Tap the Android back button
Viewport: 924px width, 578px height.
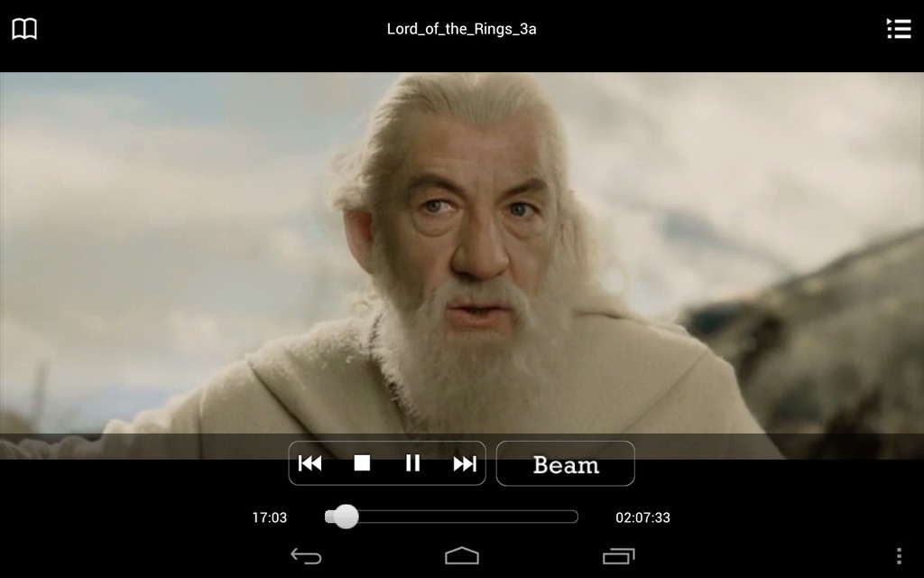pos(306,556)
